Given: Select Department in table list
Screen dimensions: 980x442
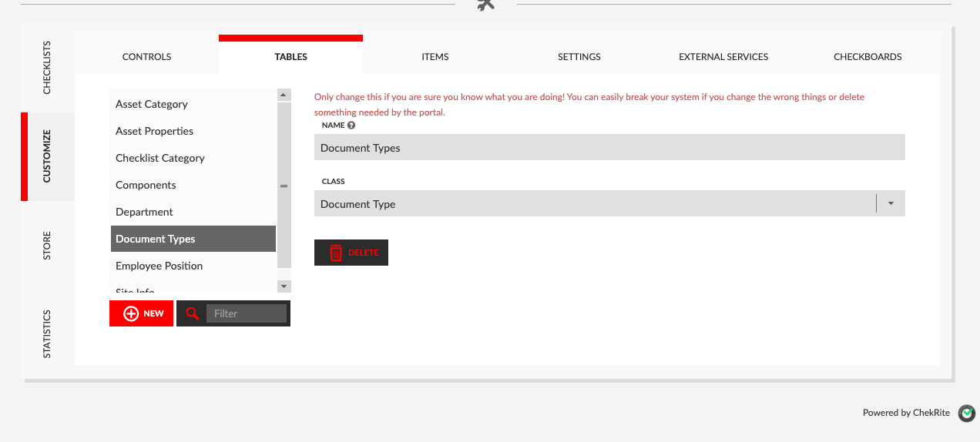Looking at the screenshot, I should coord(193,212).
